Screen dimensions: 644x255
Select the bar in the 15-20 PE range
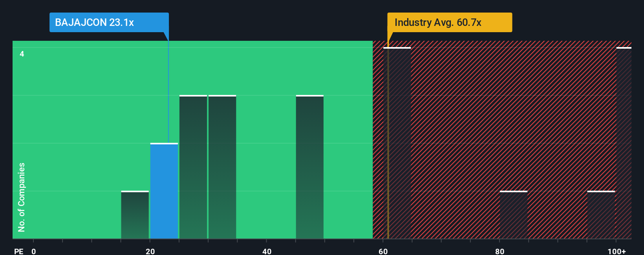135,215
